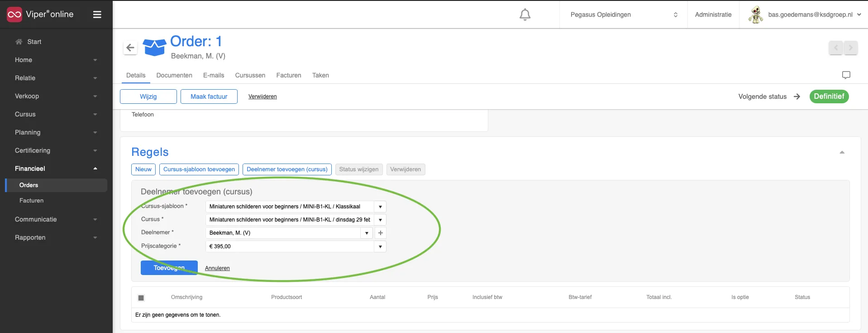The width and height of the screenshot is (868, 333).
Task: Go to the next order chevron
Action: pos(851,47)
